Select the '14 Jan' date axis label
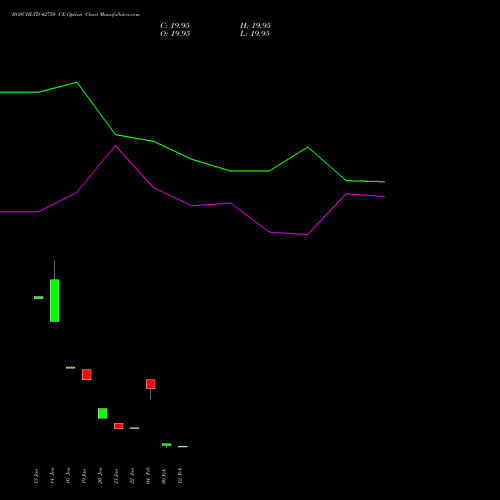 [x=52, y=475]
